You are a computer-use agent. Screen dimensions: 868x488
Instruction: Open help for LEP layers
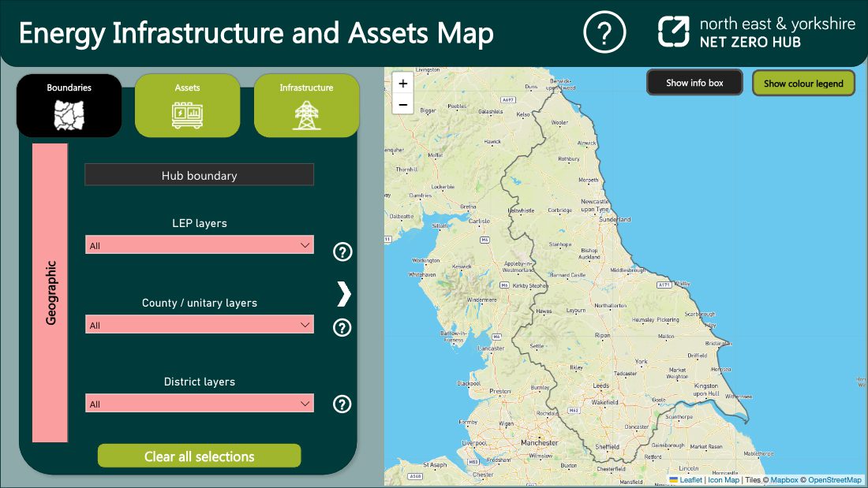click(342, 252)
